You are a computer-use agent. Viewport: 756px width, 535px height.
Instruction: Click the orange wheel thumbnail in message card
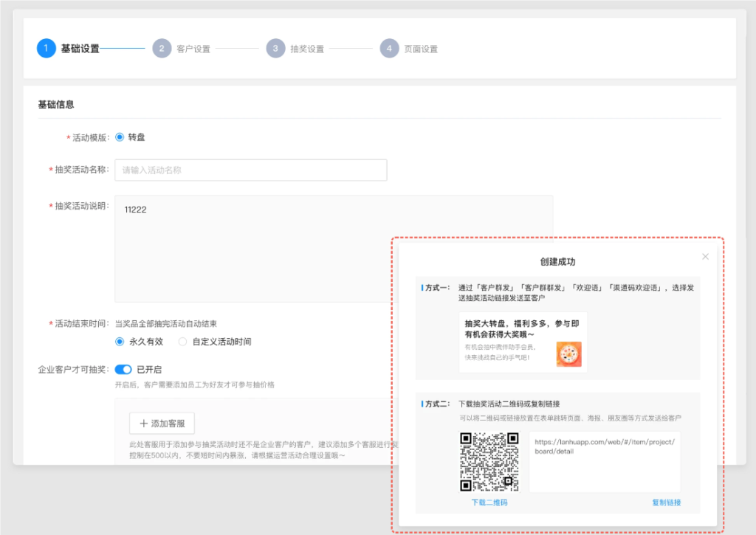[x=568, y=354]
